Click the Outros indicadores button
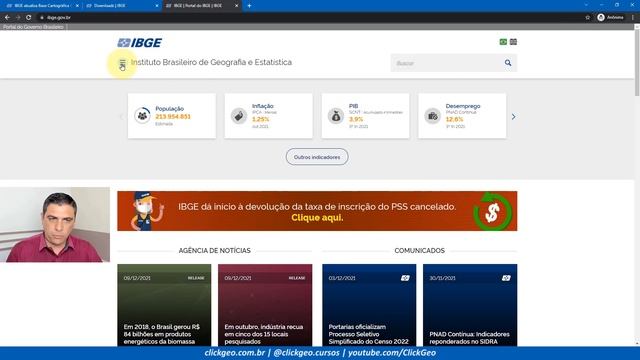This screenshot has width=640, height=360. 317,157
